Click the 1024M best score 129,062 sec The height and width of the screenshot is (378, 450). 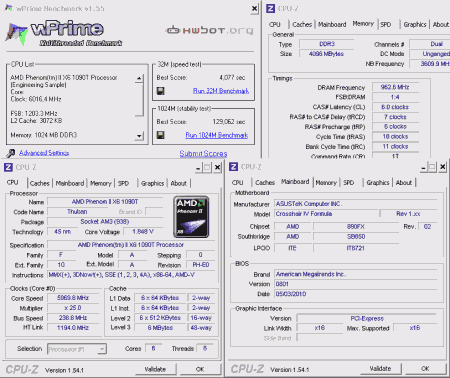(229, 122)
